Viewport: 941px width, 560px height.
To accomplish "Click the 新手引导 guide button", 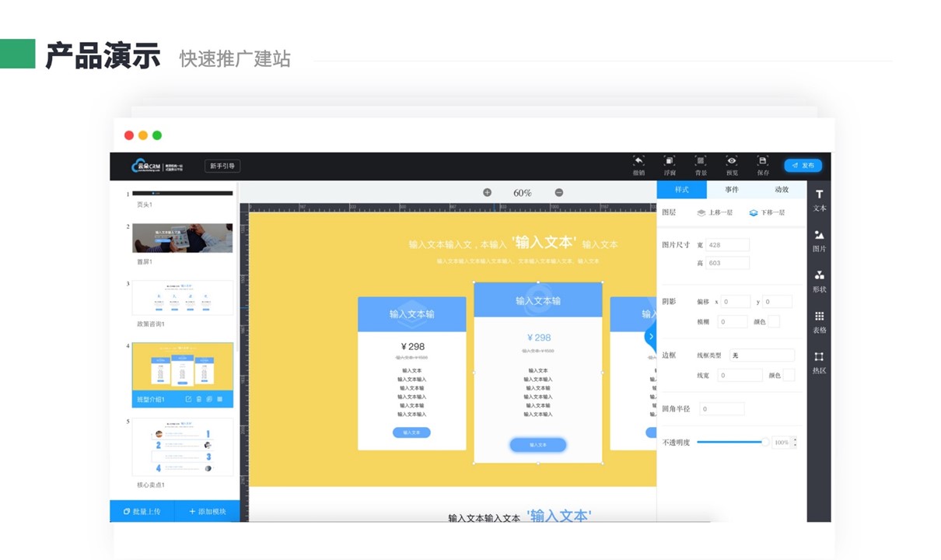I will 222,166.
